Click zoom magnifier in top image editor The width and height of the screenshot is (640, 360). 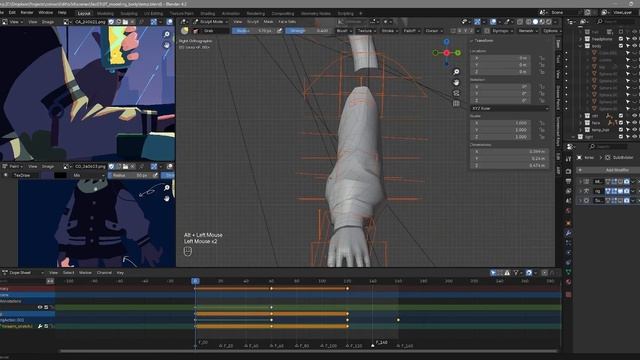tap(167, 34)
